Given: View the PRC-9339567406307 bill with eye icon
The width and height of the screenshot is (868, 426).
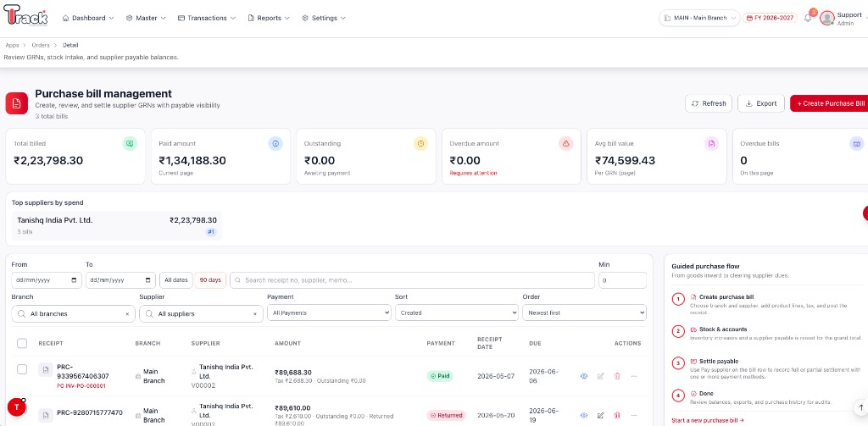Looking at the screenshot, I should (x=583, y=376).
